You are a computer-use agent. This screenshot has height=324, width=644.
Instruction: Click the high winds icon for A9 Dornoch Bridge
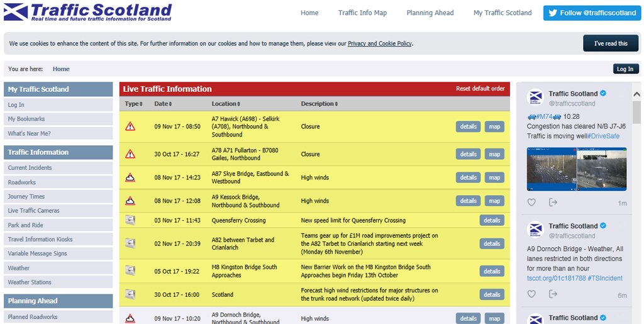(130, 318)
